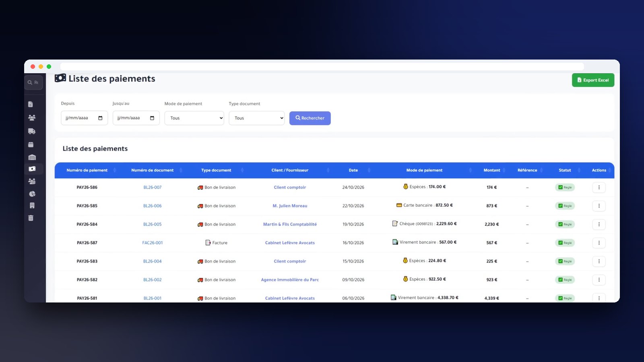Image resolution: width=644 pixels, height=362 pixels.
Task: Expand the Type document dropdown
Action: 256,118
